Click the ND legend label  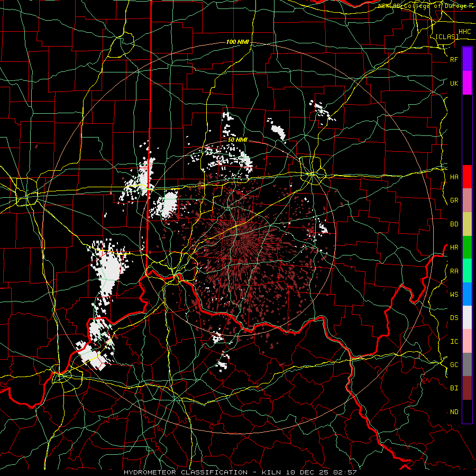(x=454, y=412)
